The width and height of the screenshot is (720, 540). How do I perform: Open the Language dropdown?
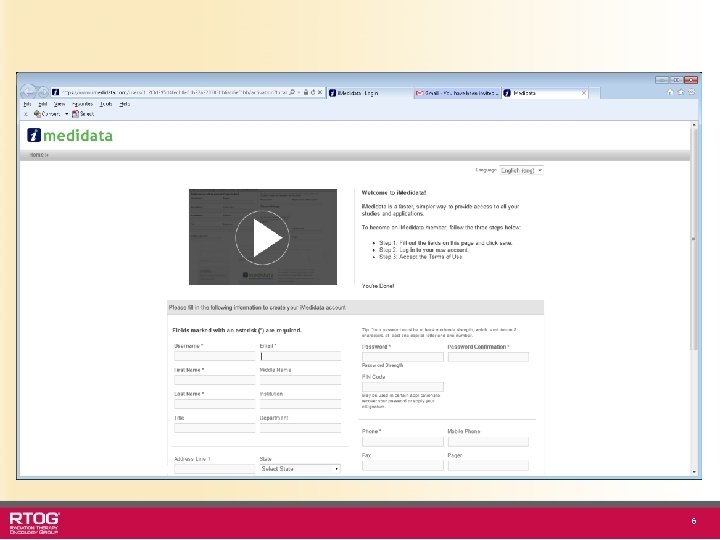522,170
